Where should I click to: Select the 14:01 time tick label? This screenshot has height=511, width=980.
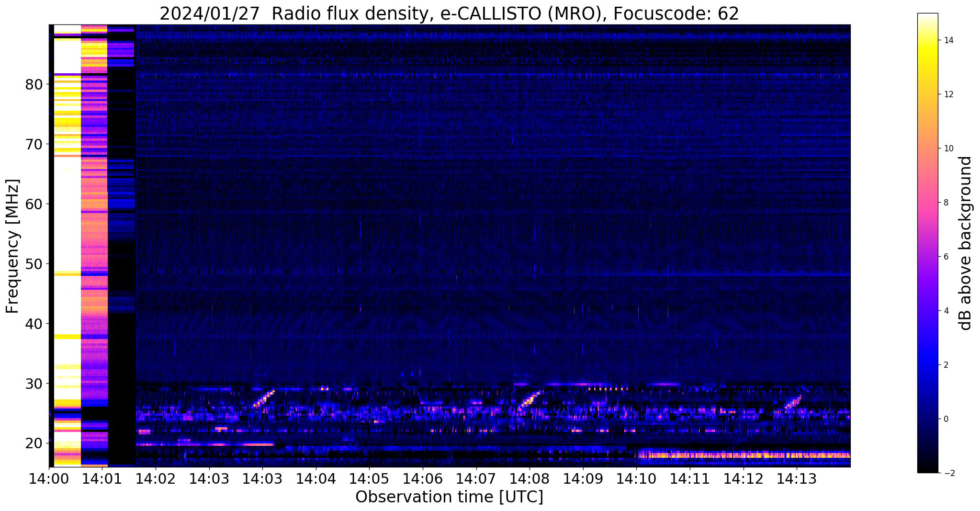[x=102, y=478]
